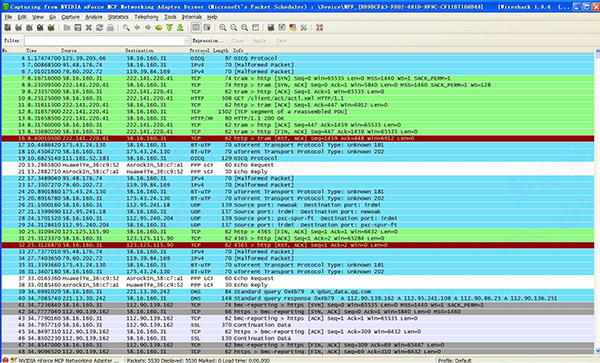Reset zoom to normal size icon
This screenshot has width=600, height=363.
coord(244,28)
